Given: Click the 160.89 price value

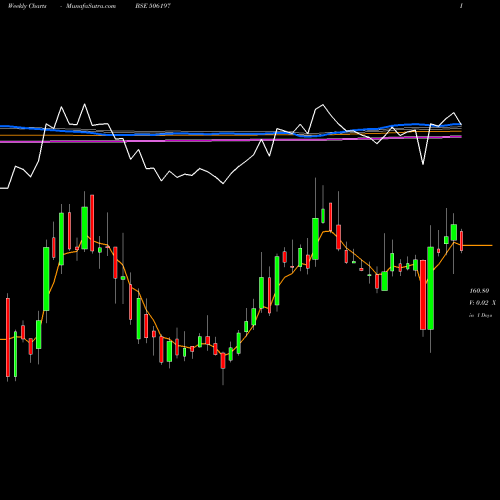Looking at the screenshot, I should 479,291.
